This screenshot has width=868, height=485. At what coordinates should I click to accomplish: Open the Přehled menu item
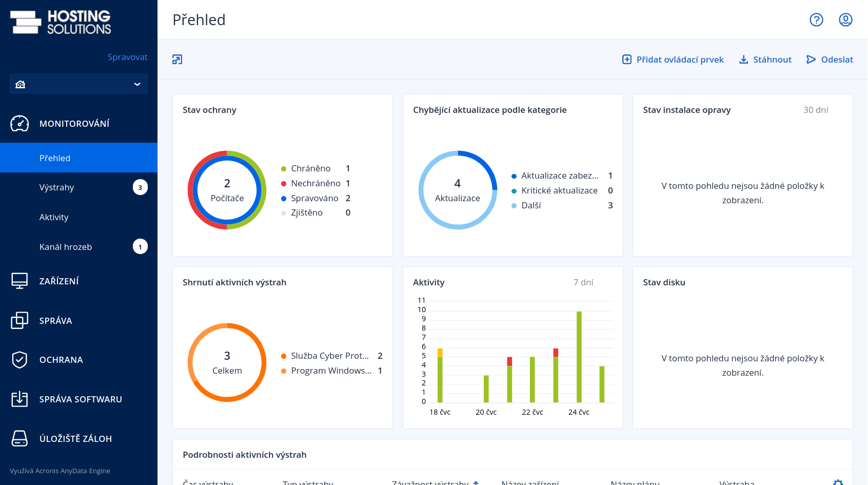click(x=78, y=158)
